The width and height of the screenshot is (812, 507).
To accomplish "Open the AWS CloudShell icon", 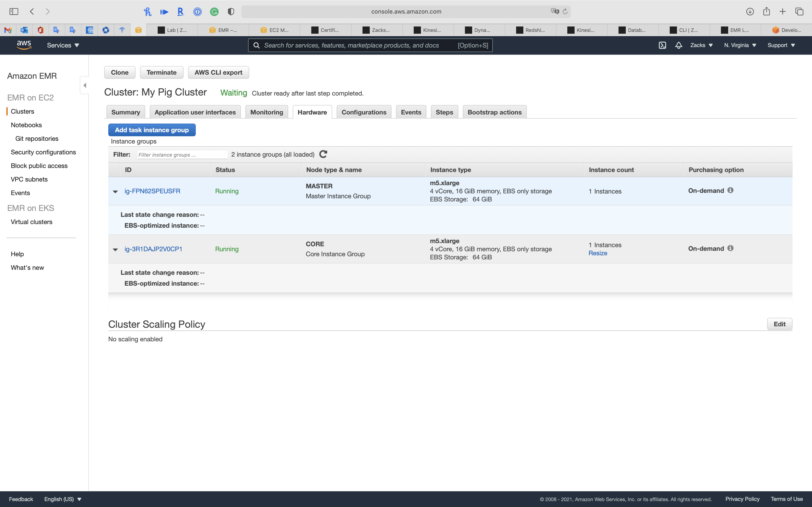I will click(662, 45).
